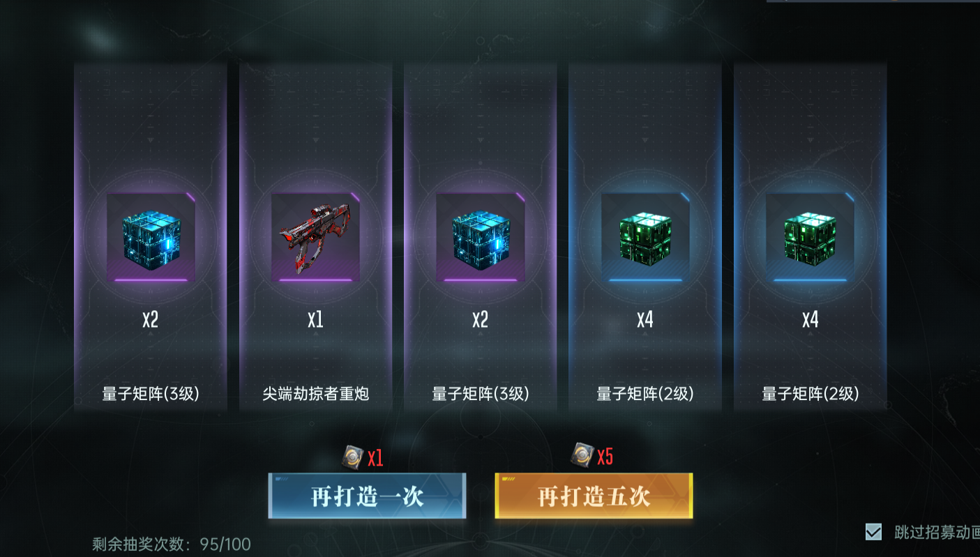Select the fourth card's green cube icon
980x557 pixels.
(645, 238)
